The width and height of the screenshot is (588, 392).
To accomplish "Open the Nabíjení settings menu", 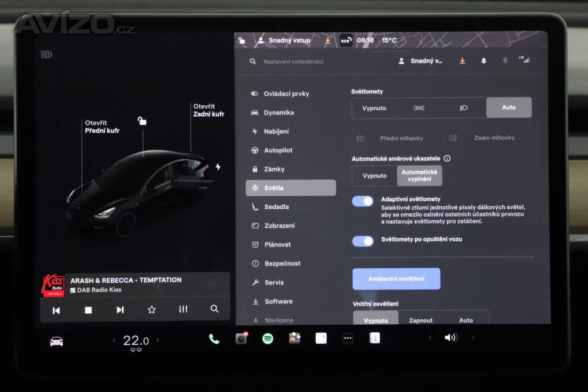I will point(276,131).
